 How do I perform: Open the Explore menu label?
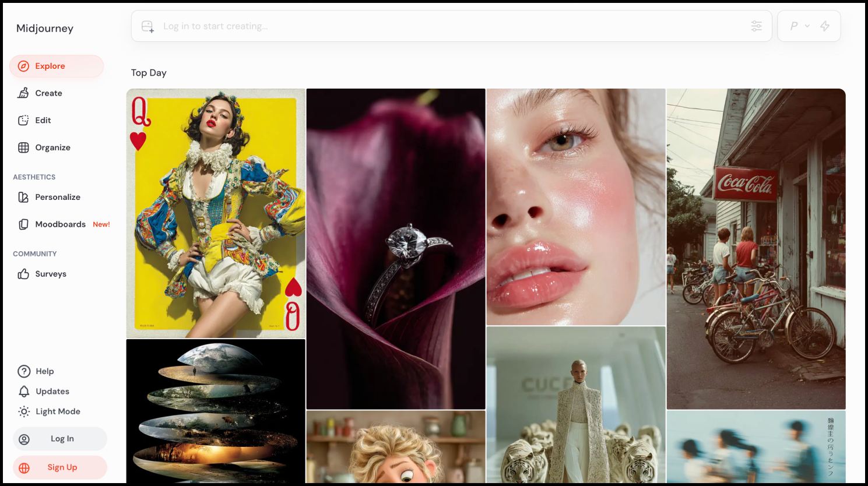pos(50,66)
